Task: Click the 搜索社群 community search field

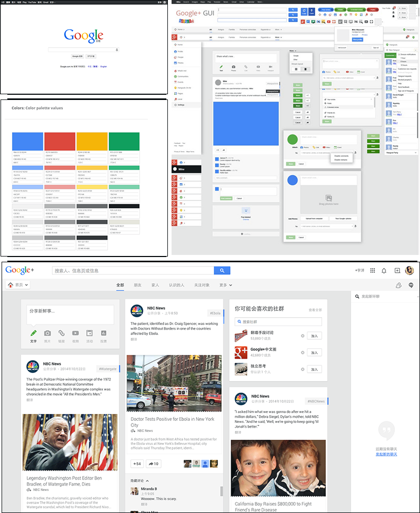Action: [x=278, y=321]
